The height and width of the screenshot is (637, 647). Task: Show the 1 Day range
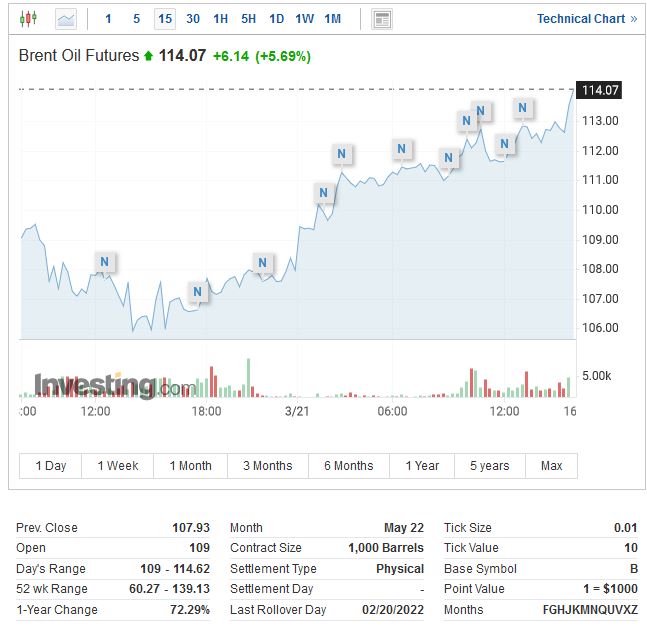51,465
